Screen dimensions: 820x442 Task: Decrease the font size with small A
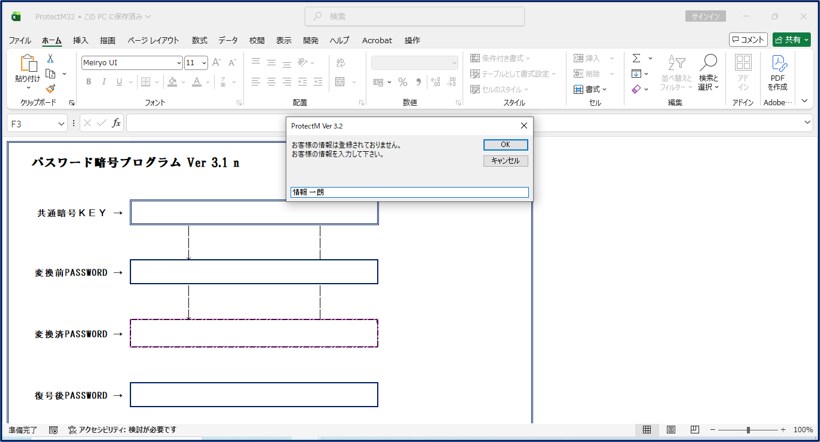[233, 62]
